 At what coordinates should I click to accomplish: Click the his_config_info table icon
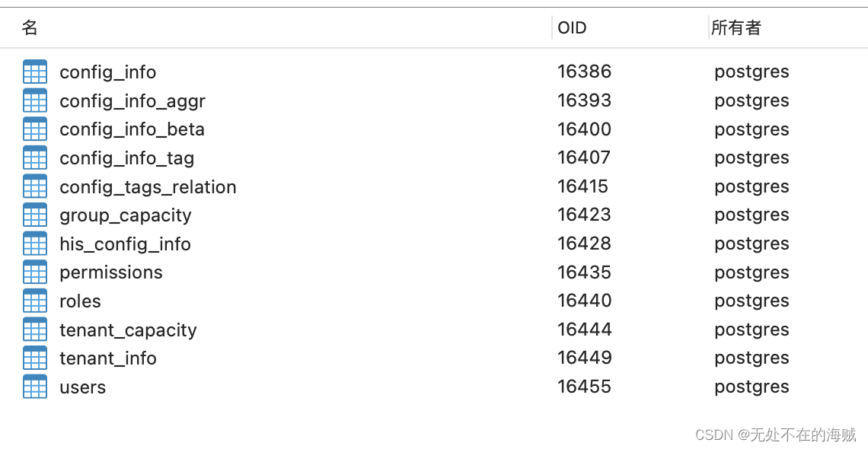pyautogui.click(x=35, y=244)
